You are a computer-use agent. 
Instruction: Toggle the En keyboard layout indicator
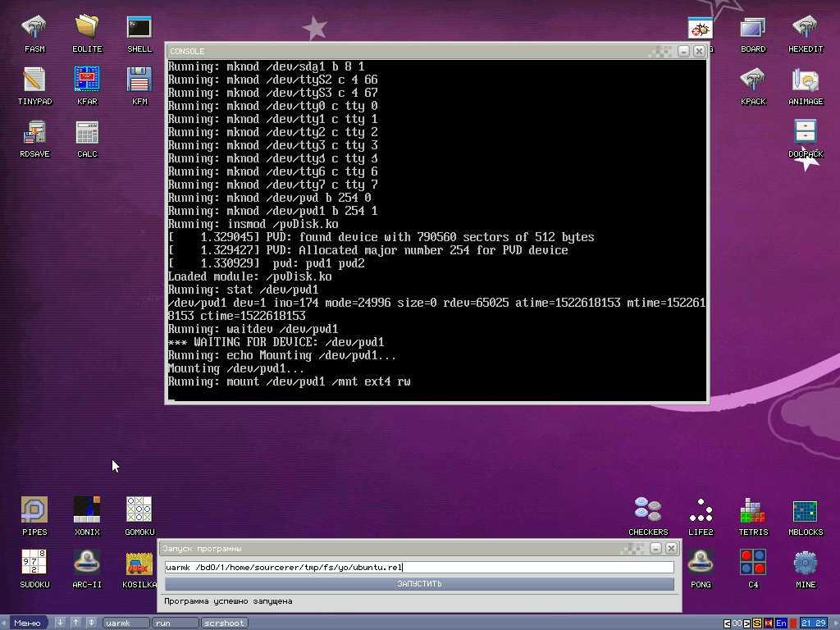pos(782,623)
